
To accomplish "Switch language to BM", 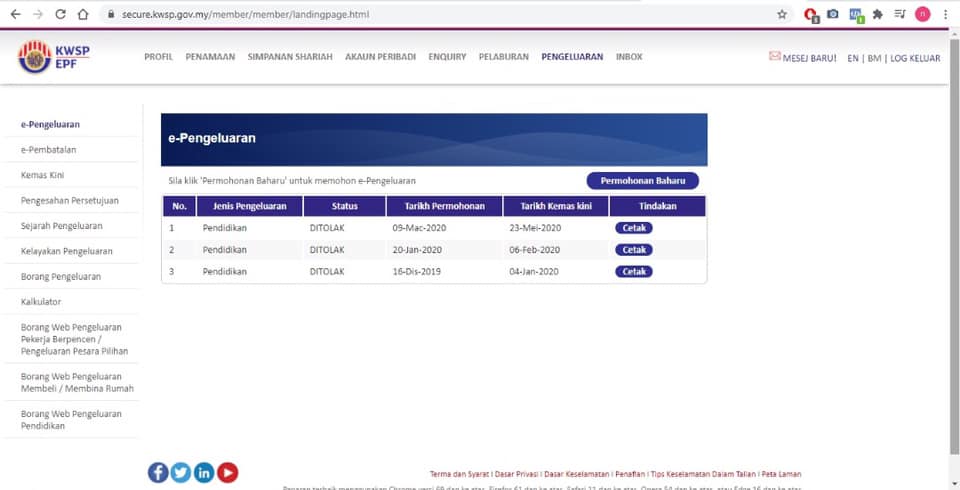I will click(874, 58).
